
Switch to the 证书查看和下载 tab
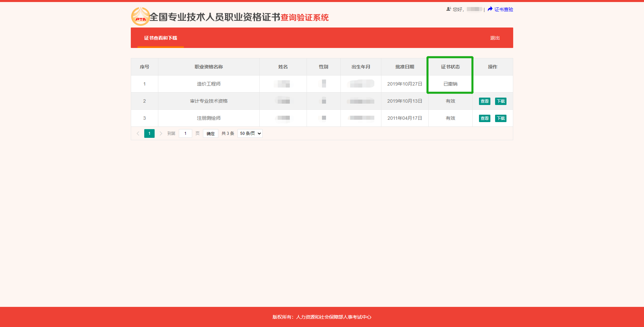160,38
